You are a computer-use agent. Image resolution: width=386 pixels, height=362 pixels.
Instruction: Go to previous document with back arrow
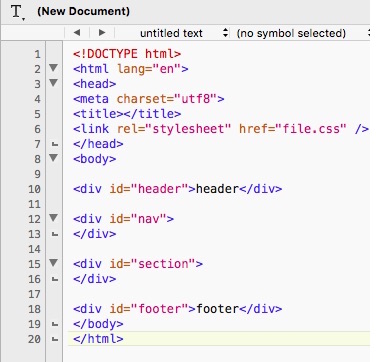(77, 33)
